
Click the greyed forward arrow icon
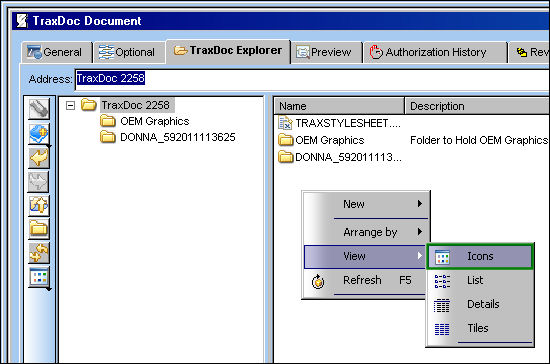coord(39,181)
